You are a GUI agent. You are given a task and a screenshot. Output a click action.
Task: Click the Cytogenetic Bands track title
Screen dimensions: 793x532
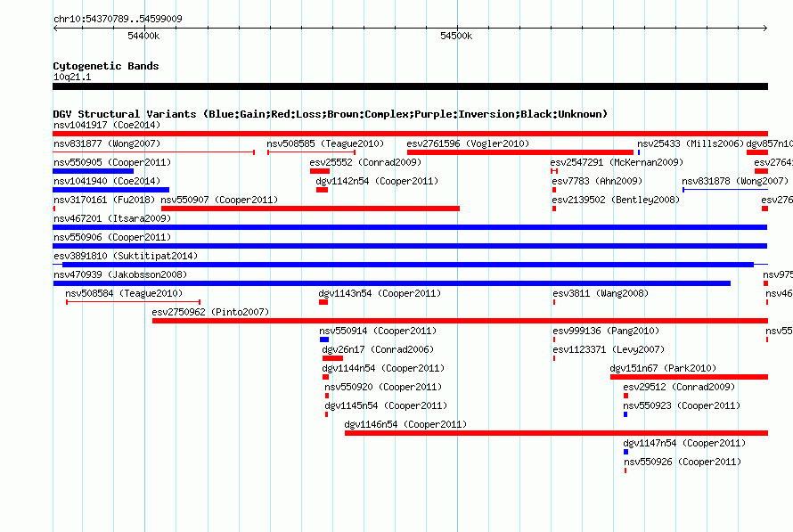pos(106,66)
